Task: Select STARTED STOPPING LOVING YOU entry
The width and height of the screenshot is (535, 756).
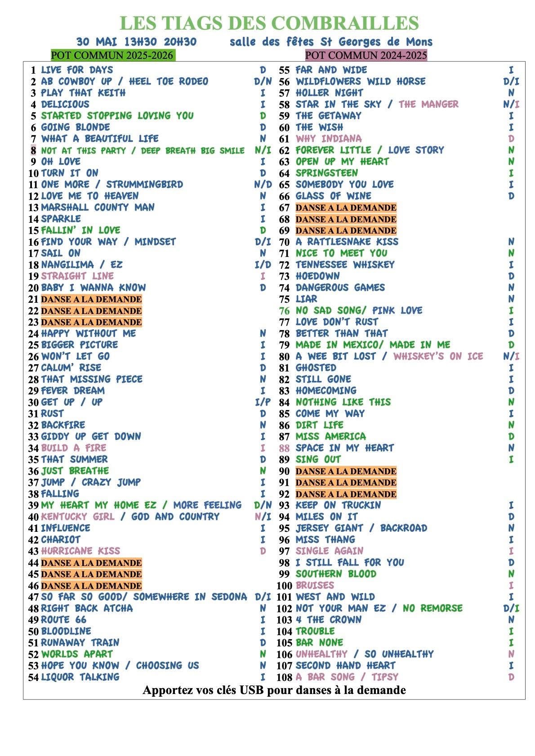Action: [x=117, y=116]
